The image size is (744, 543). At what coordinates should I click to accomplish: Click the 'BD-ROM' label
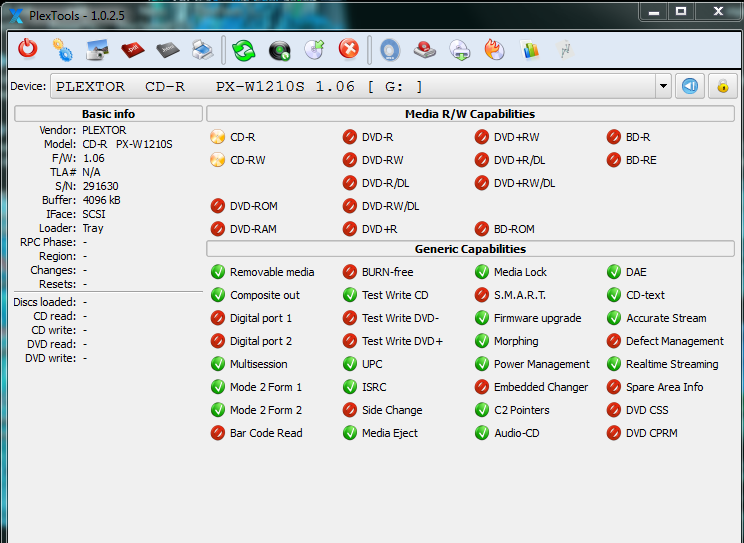pyautogui.click(x=514, y=229)
